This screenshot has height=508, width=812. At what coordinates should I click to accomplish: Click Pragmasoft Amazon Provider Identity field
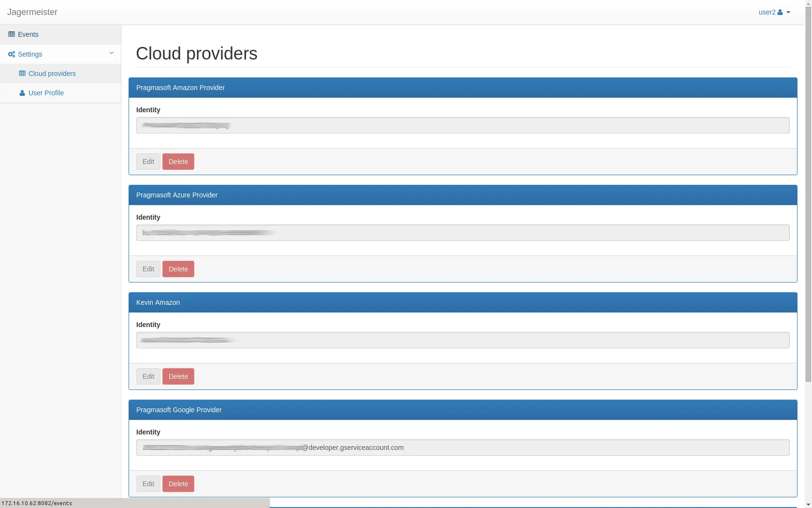[463, 125]
